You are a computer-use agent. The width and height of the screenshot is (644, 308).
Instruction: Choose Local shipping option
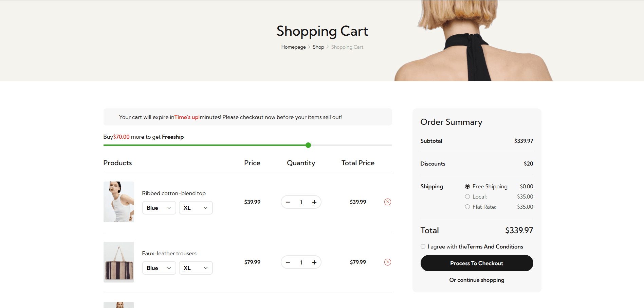(467, 196)
